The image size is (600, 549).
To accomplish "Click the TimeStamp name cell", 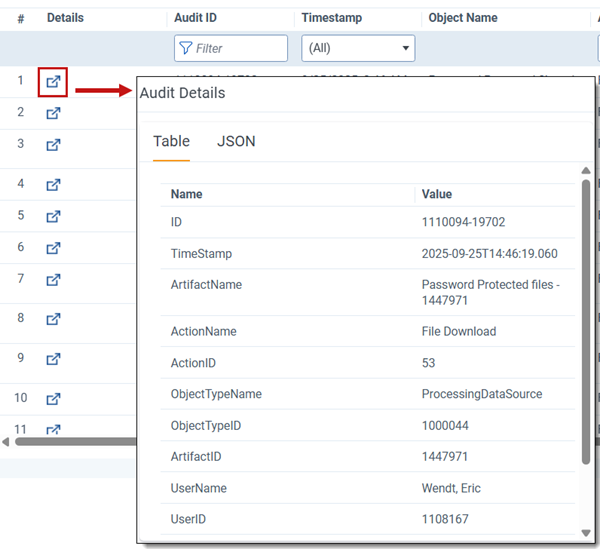I will click(201, 254).
